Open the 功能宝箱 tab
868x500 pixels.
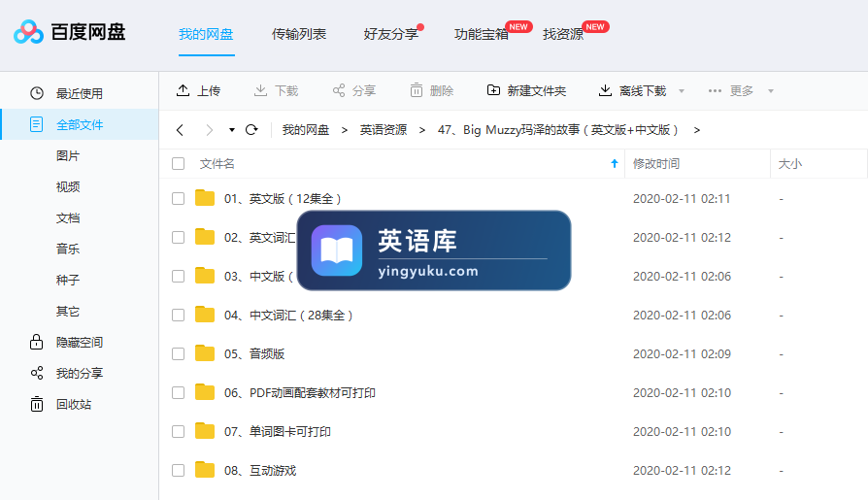point(482,34)
